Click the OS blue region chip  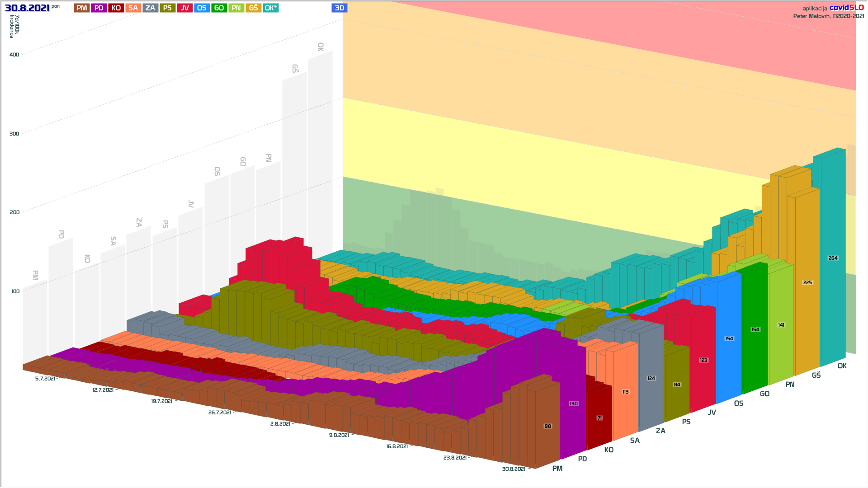tap(202, 8)
